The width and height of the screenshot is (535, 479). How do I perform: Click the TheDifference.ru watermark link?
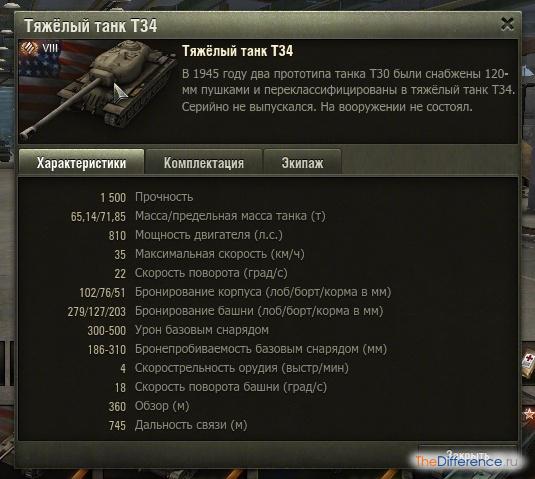(x=466, y=462)
